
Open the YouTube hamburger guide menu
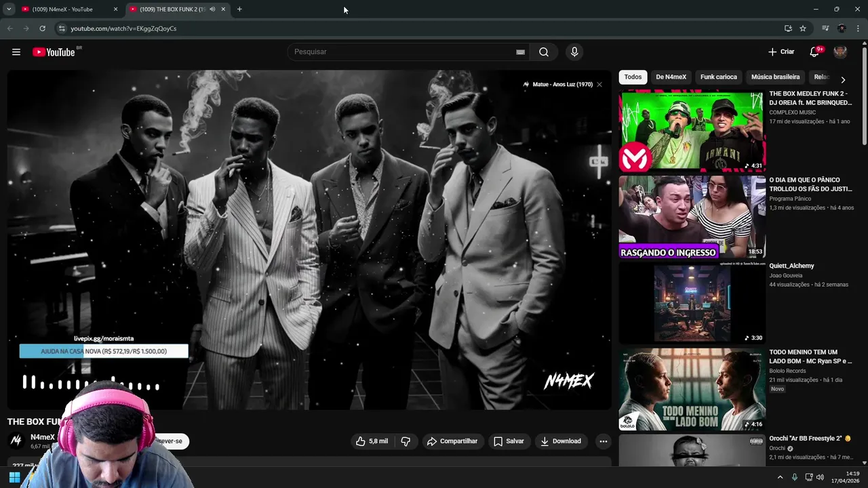coord(16,52)
